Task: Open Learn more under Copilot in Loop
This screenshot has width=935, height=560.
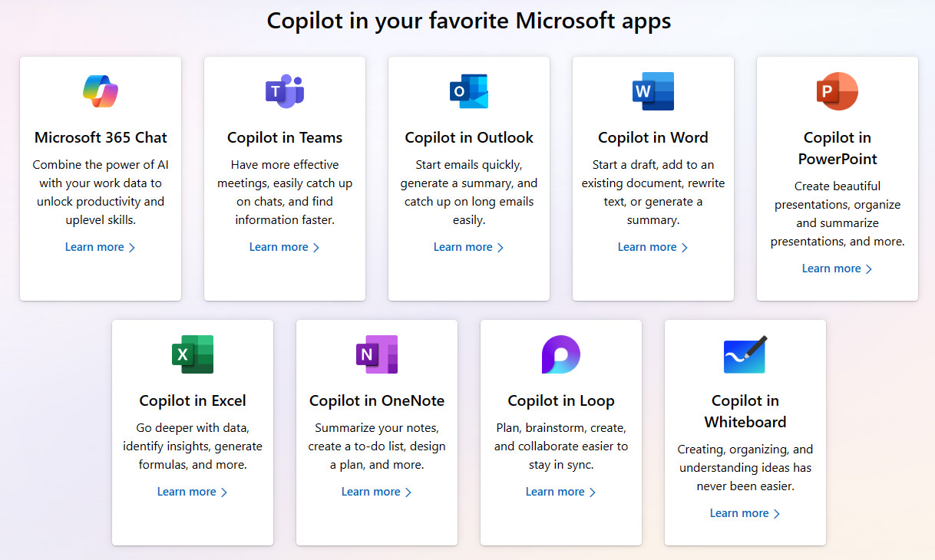Action: 560,492
